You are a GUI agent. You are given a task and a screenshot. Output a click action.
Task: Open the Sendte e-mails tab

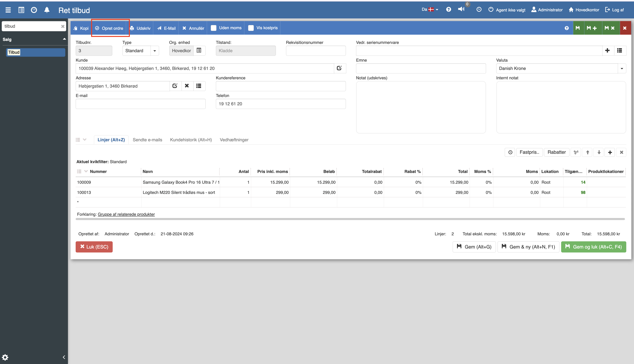point(147,140)
